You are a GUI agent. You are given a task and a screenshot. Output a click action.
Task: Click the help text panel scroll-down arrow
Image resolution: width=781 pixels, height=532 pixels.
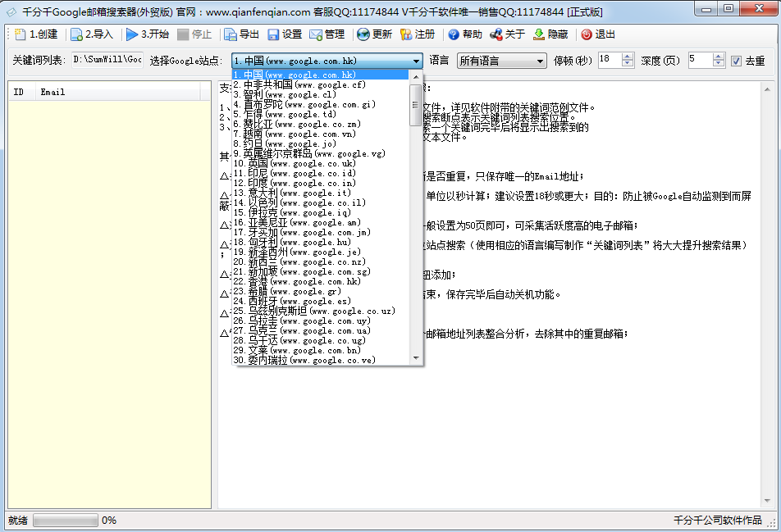(767, 501)
